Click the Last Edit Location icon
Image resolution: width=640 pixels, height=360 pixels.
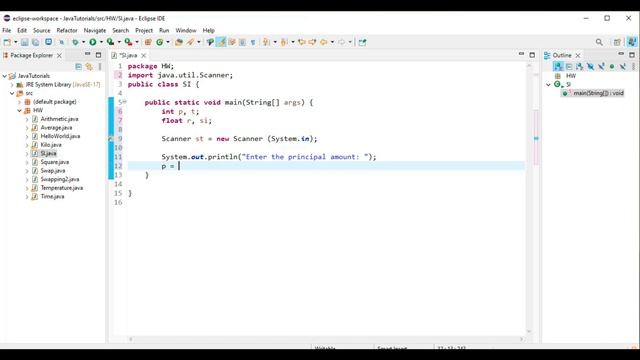click(302, 42)
